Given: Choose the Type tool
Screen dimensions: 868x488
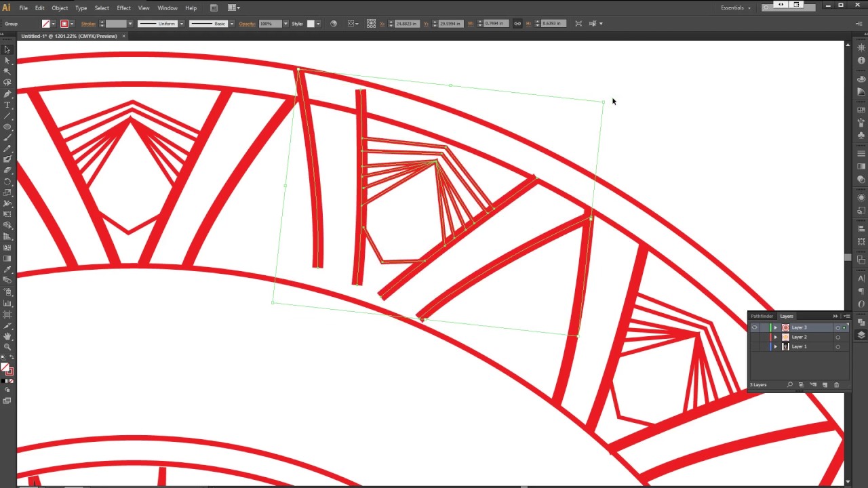Looking at the screenshot, I should (7, 105).
